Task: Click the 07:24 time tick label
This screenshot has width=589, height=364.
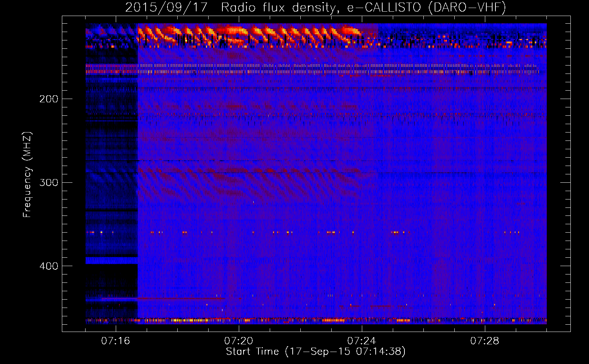Action: click(362, 341)
